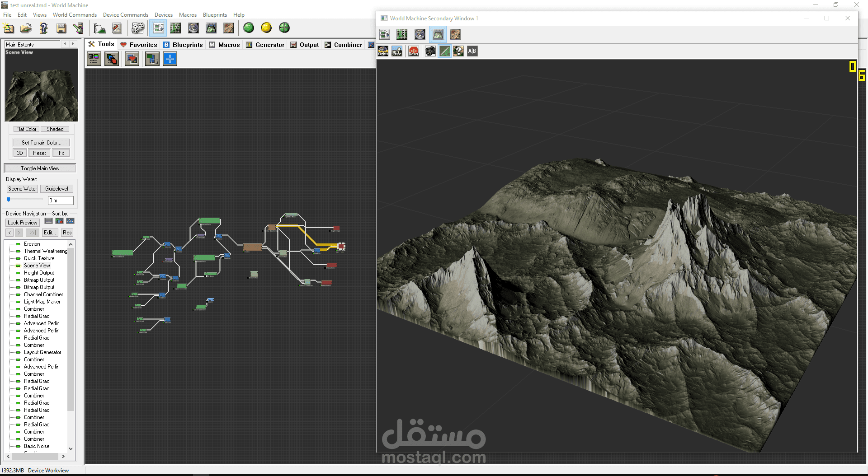Open the Blueprints menu

pyautogui.click(x=215, y=15)
